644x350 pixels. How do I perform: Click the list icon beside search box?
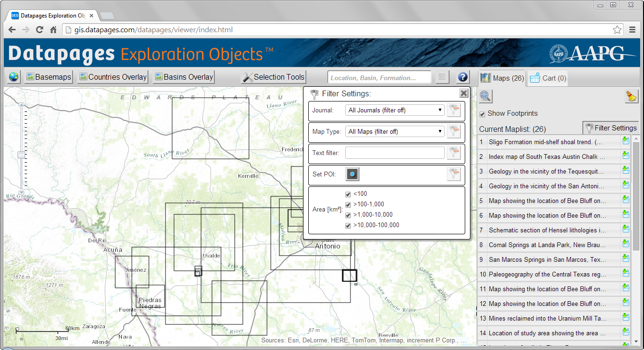[442, 77]
